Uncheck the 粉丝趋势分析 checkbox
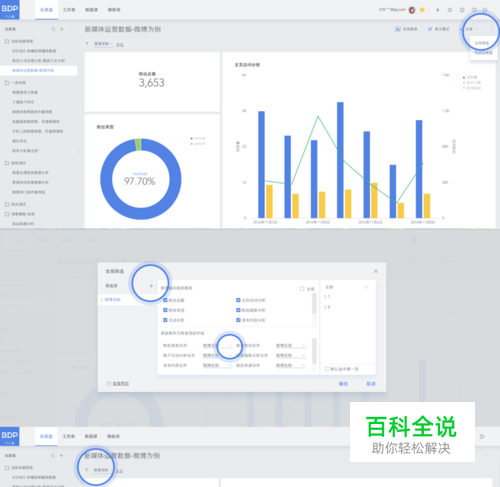This screenshot has width=500, height=487. click(238, 310)
